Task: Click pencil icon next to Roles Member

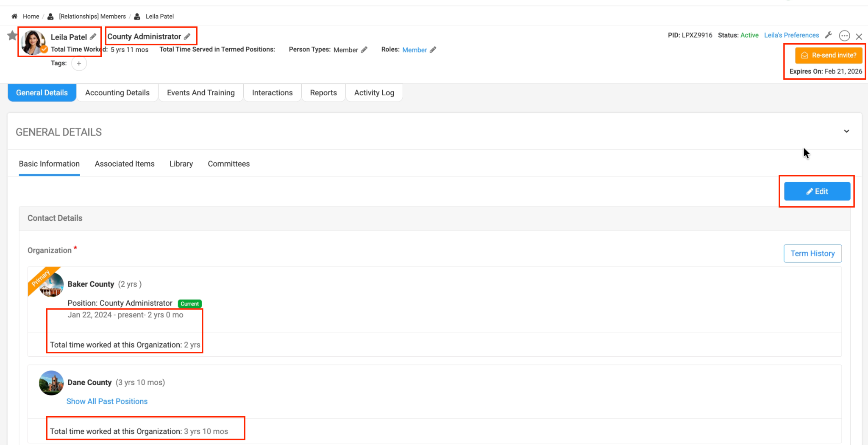Action: click(x=433, y=50)
